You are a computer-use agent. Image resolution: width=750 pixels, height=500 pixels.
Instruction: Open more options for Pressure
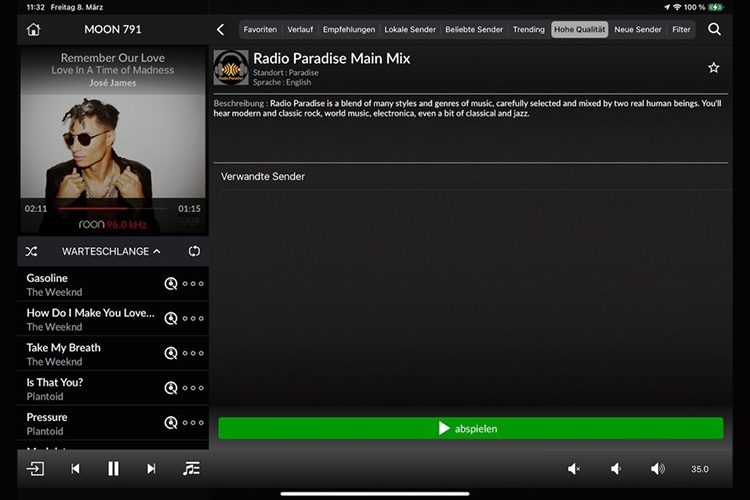tap(193, 423)
